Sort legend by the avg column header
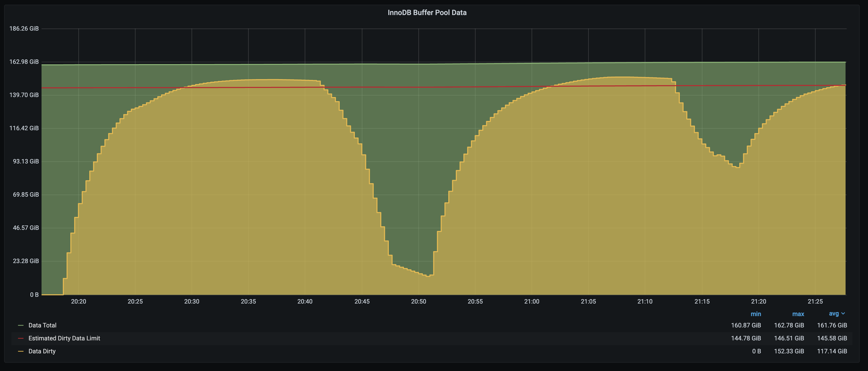Viewport: 868px width, 371px height. [x=834, y=313]
